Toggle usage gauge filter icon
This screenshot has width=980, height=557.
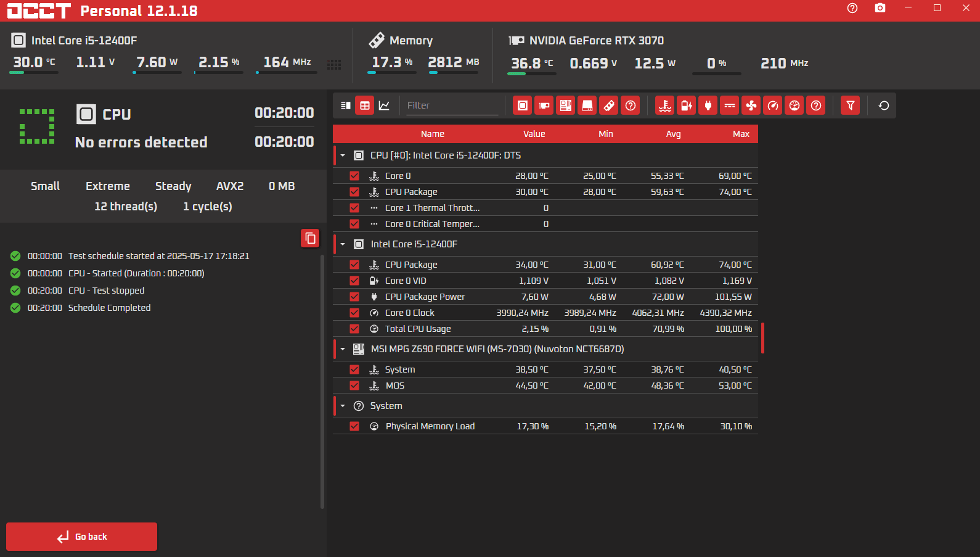pos(794,105)
